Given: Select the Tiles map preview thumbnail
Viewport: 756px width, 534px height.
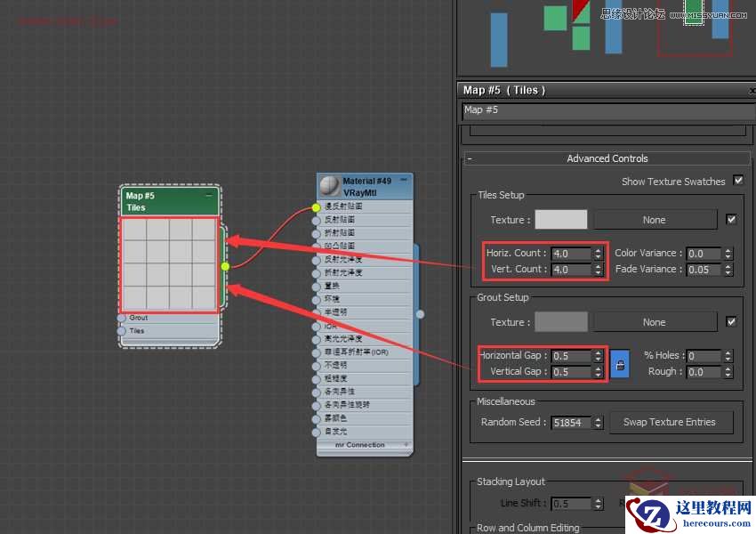Looking at the screenshot, I should click(169, 264).
